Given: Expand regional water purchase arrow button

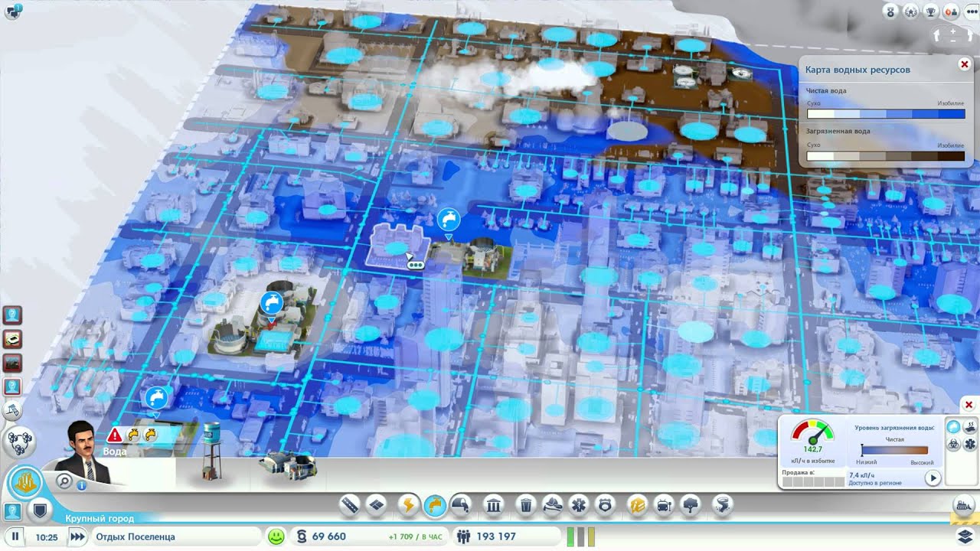Looking at the screenshot, I should [x=933, y=478].
